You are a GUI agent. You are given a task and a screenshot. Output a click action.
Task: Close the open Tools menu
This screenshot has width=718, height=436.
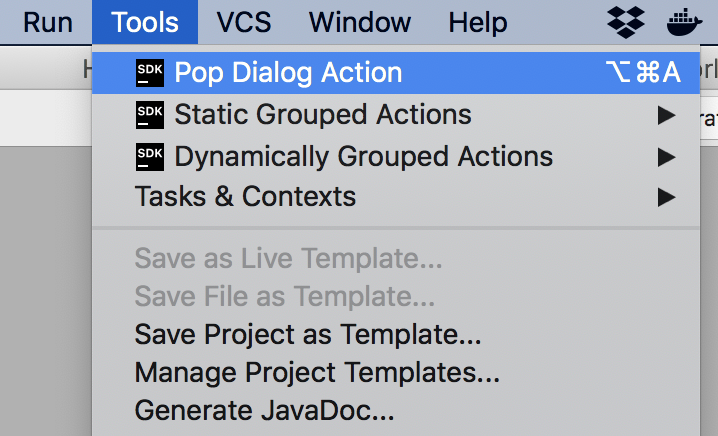coord(145,21)
